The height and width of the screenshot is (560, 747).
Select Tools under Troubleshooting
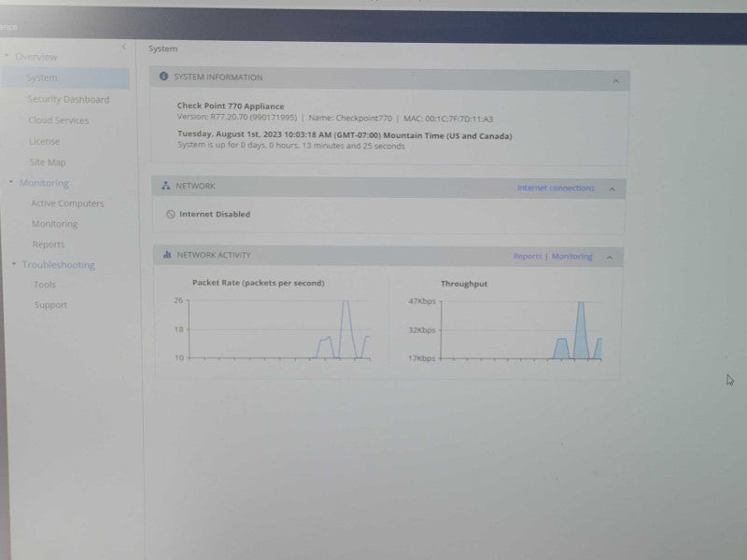pos(45,285)
